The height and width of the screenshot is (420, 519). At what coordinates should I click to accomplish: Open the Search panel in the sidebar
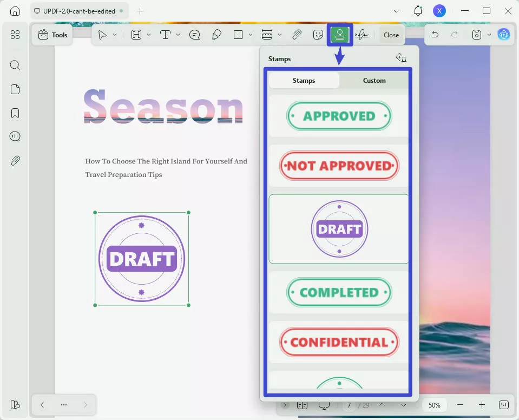pyautogui.click(x=15, y=65)
